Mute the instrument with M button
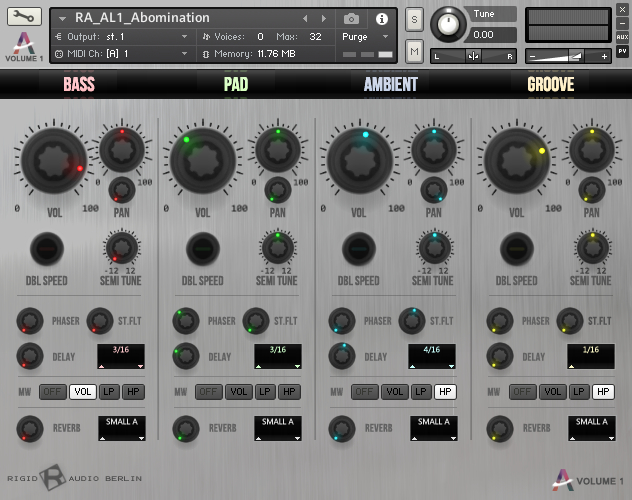This screenshot has height=500, width=632. pos(414,52)
